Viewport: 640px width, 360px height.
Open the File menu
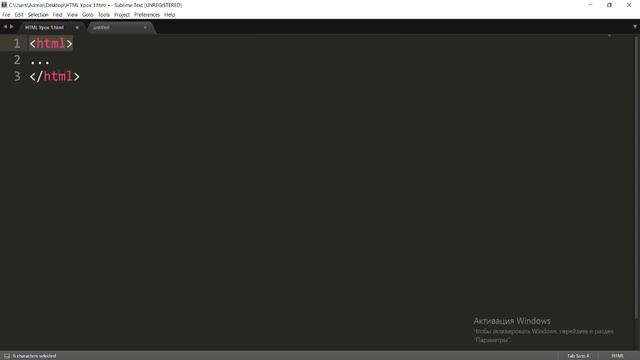pos(6,15)
